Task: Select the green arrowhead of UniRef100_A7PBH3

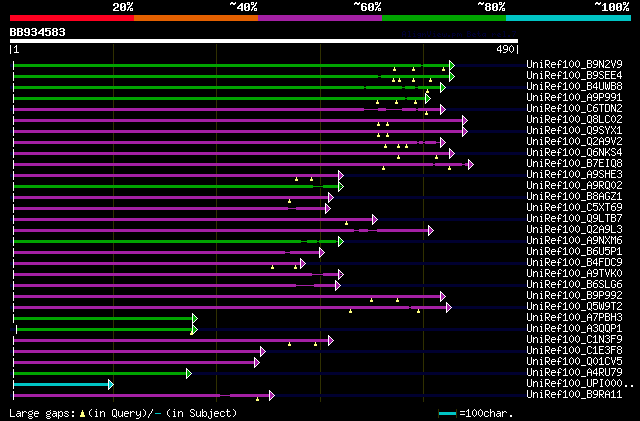Action: tap(195, 319)
